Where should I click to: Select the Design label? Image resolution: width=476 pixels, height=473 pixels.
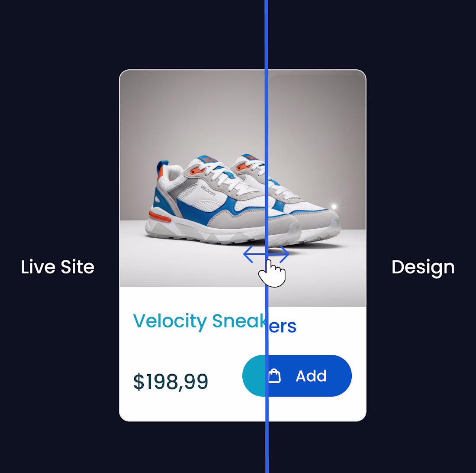point(423,268)
